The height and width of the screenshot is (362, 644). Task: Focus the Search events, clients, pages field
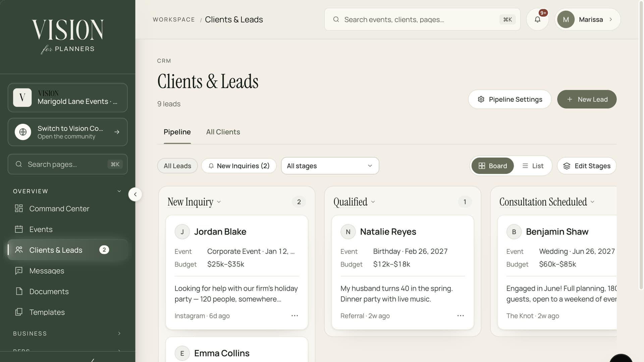pos(422,19)
